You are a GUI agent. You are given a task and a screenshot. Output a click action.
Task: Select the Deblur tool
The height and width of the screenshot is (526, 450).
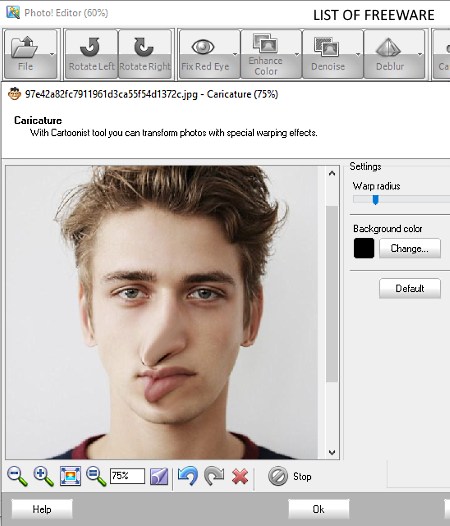[390, 54]
